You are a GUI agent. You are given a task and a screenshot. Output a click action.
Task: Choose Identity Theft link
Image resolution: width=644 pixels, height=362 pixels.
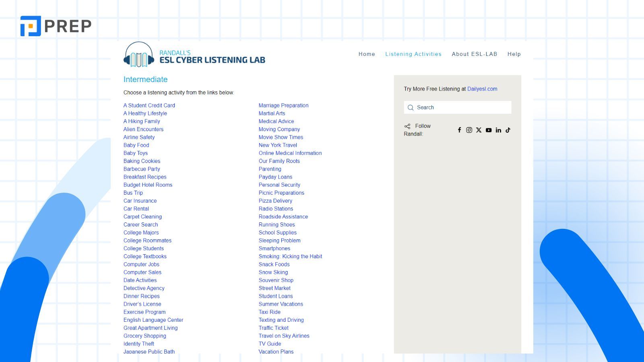(139, 344)
